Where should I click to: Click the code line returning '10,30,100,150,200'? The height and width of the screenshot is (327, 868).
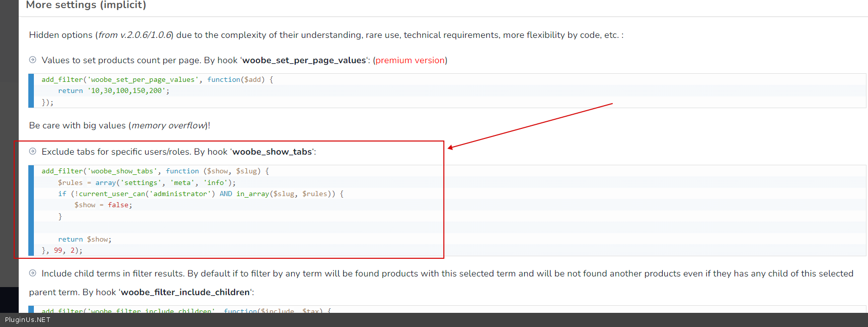click(x=113, y=91)
